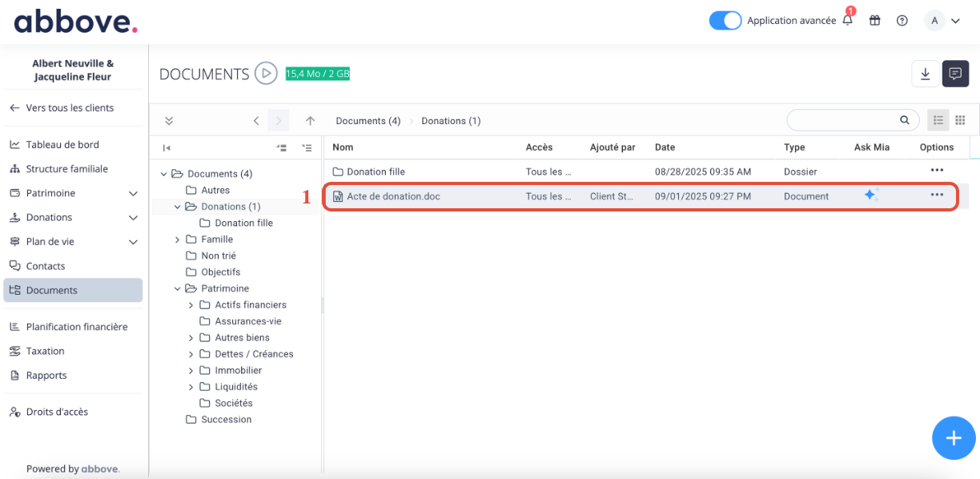Ask Mia about Acte de donation.doc
The image size is (980, 479).
pos(871,195)
